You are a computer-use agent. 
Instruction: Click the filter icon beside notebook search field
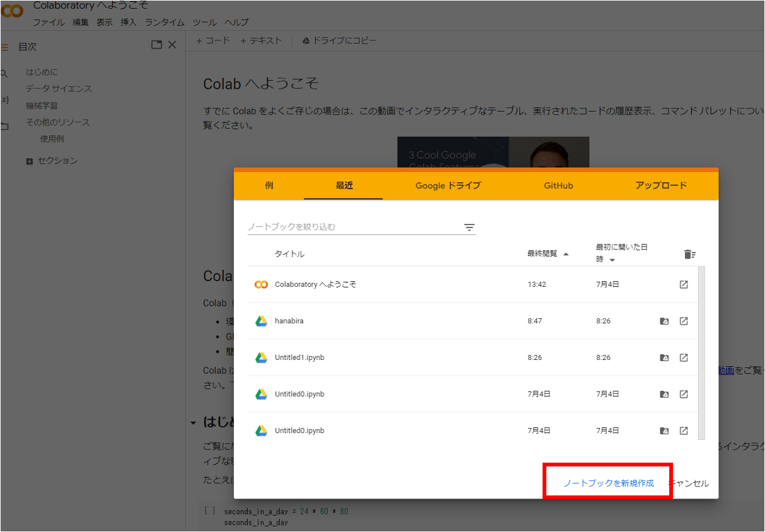469,228
